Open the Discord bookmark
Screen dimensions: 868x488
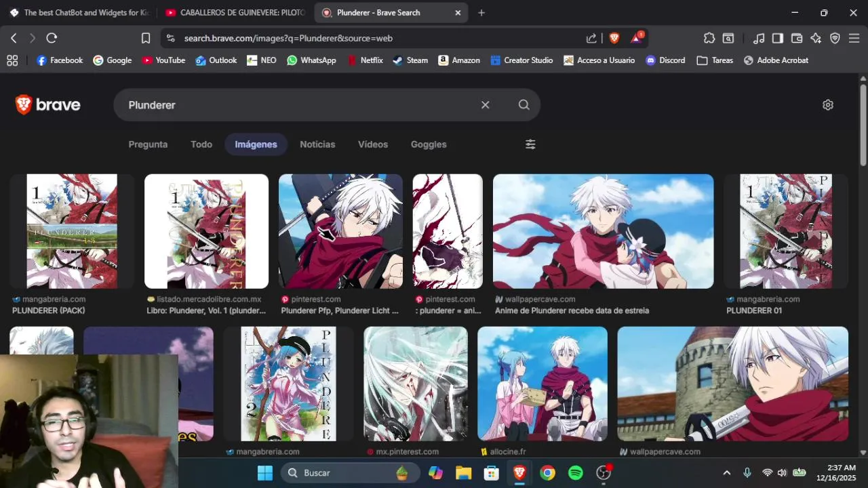(665, 60)
